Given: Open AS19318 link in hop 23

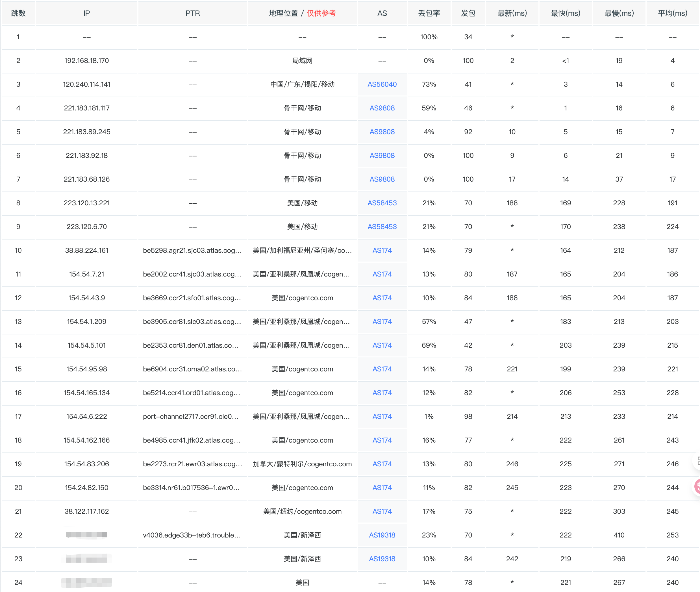Looking at the screenshot, I should (382, 559).
